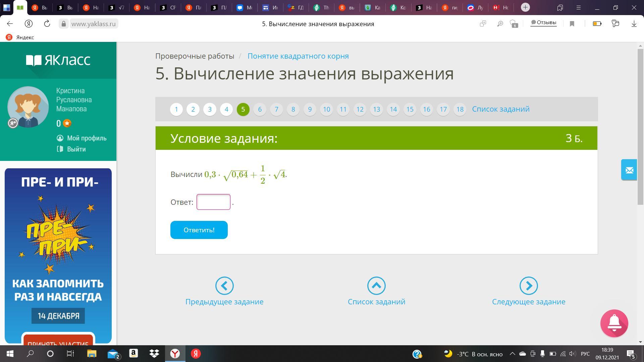The height and width of the screenshot is (362, 644).
Task: Click the next task arrow icon
Action: click(x=528, y=286)
